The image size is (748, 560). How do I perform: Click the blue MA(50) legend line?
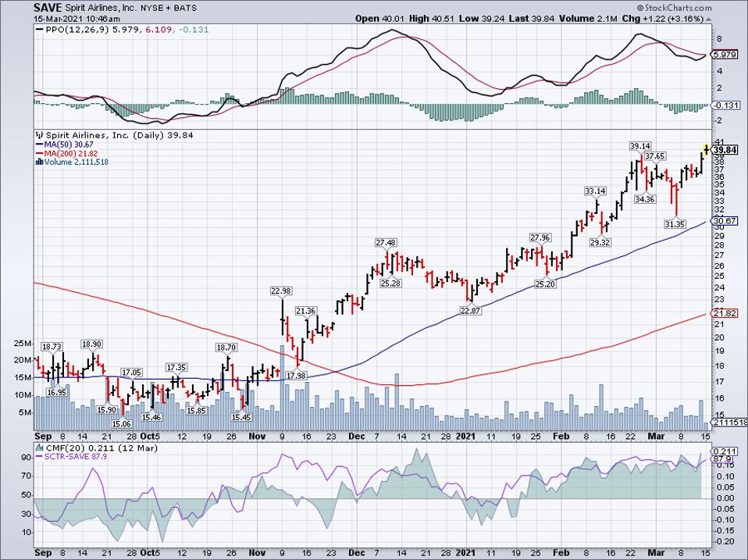click(40, 144)
